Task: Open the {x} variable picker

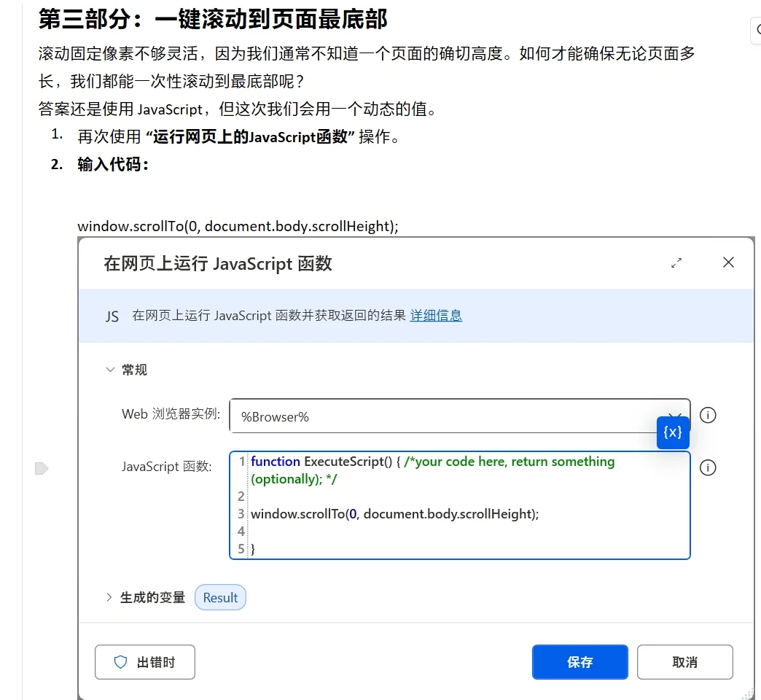Action: click(x=671, y=432)
